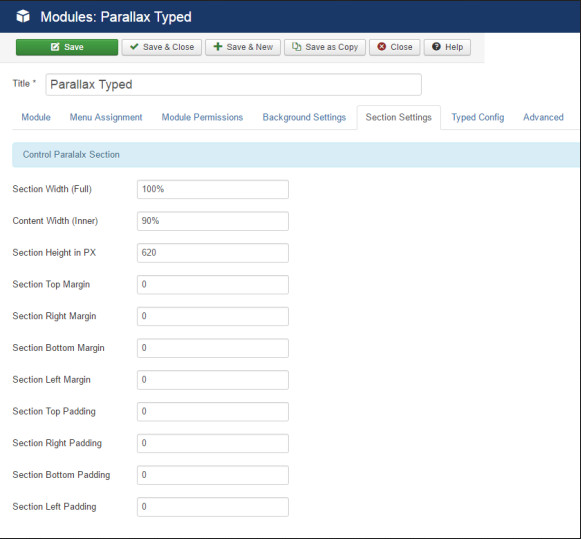Click the red Close button
581x539 pixels.
pyautogui.click(x=395, y=47)
